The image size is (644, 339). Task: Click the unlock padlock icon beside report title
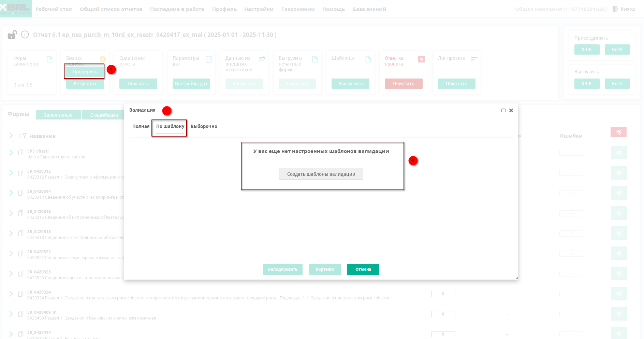(x=12, y=35)
